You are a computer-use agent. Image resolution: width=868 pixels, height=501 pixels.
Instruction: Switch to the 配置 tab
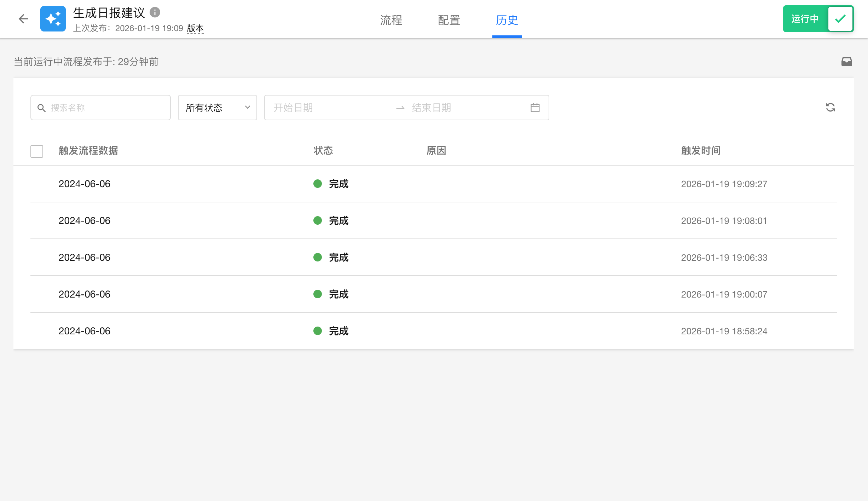tap(449, 20)
